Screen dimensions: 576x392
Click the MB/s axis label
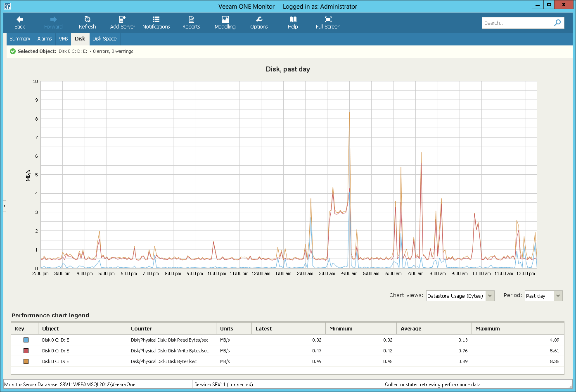coord(28,175)
